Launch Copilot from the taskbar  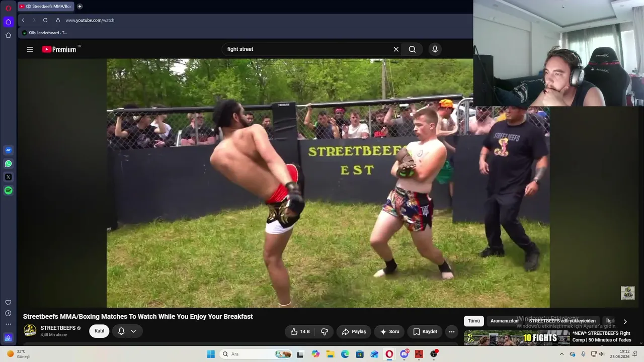click(315, 354)
